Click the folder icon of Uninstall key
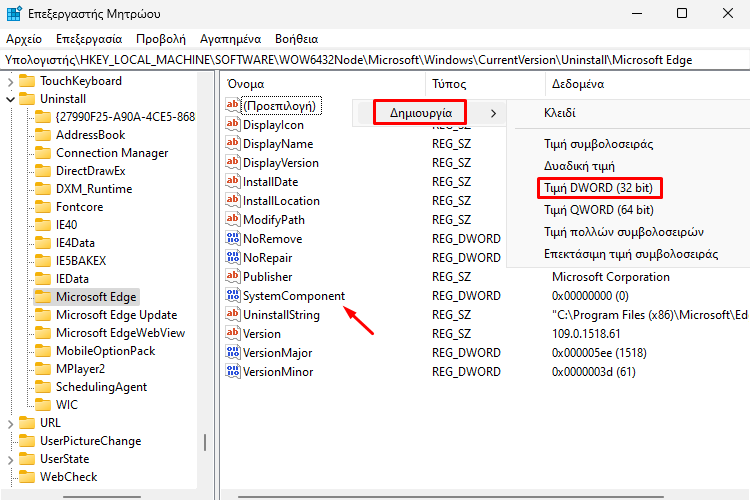750x500 pixels. 27,99
